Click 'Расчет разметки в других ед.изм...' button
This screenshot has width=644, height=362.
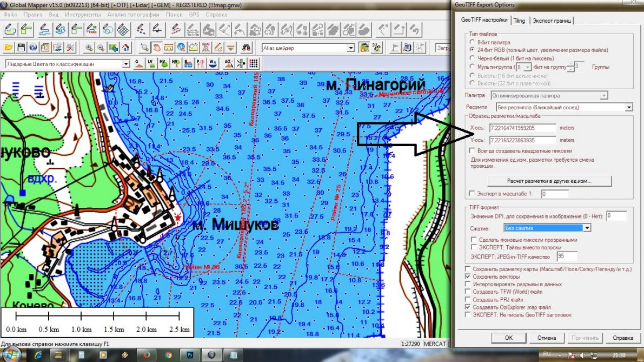549,181
